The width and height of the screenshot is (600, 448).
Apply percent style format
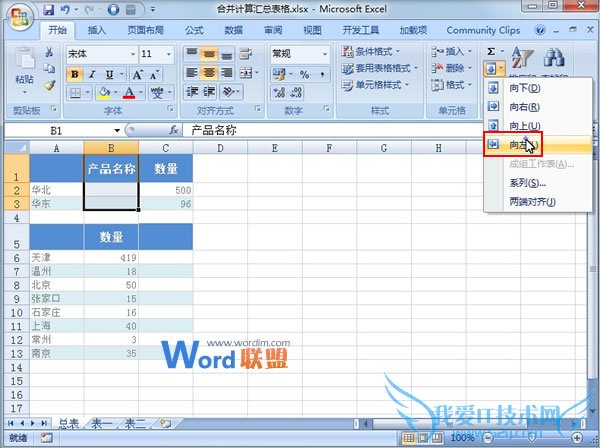click(x=304, y=74)
